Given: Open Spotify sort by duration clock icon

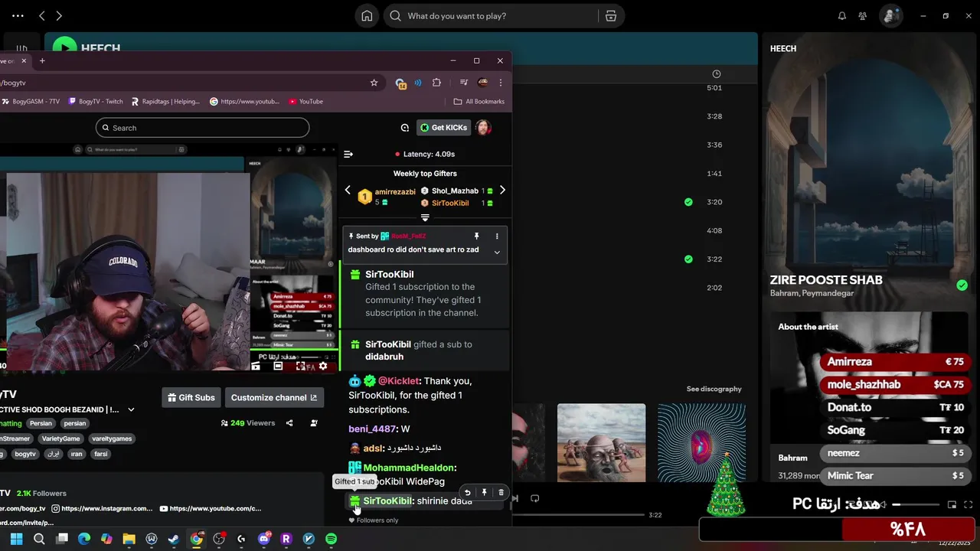Looking at the screenshot, I should (x=717, y=74).
